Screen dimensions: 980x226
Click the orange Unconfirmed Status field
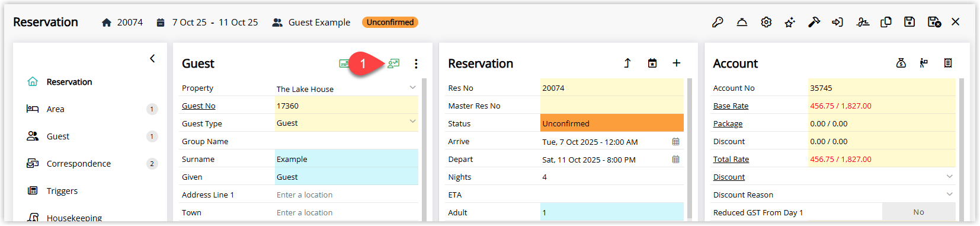click(x=612, y=123)
